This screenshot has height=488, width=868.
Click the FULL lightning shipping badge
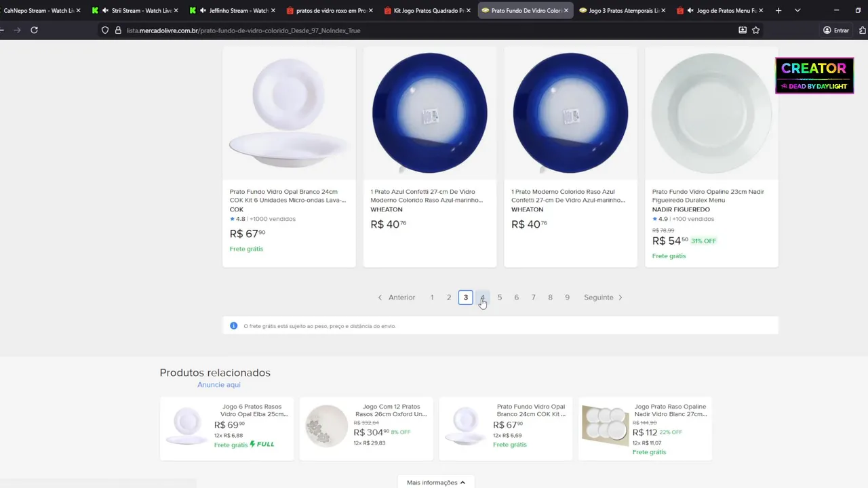[262, 445]
